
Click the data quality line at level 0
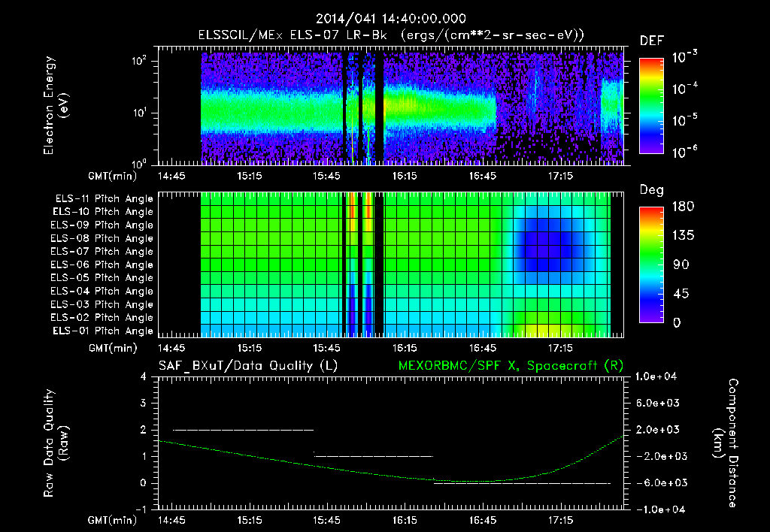point(522,483)
